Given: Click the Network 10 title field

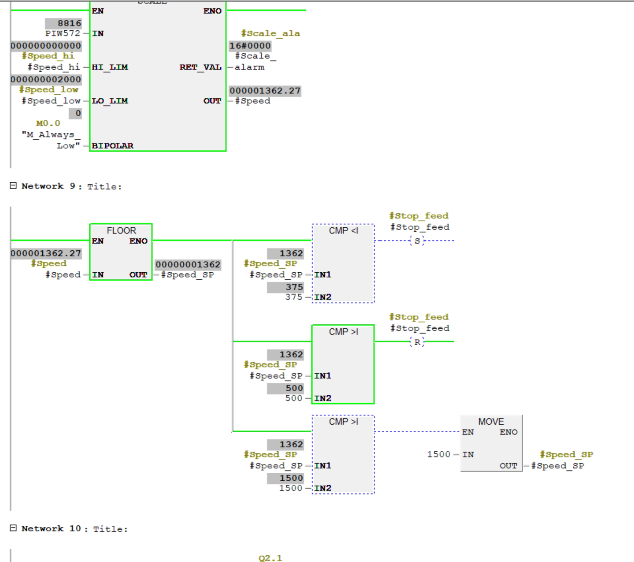Looking at the screenshot, I should [113, 528].
